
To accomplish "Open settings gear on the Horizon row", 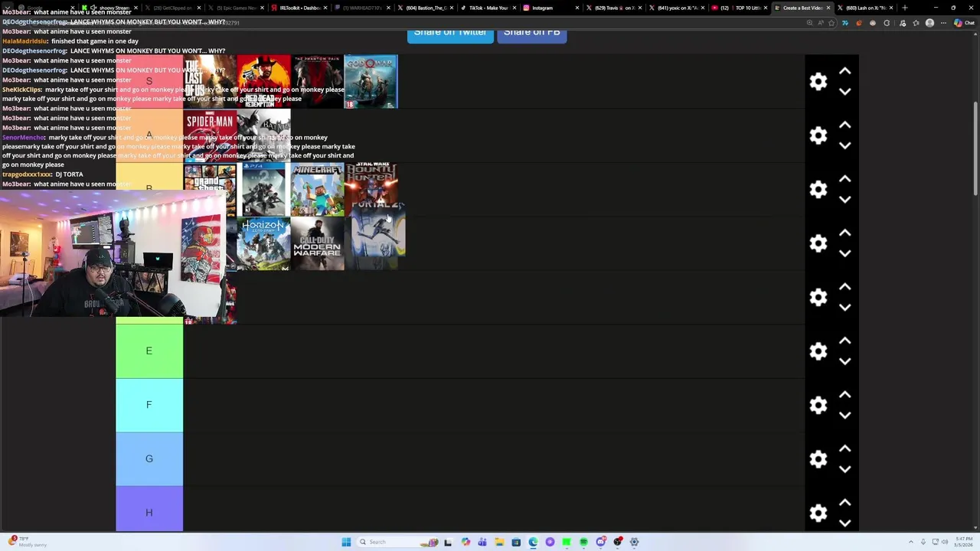I will coord(818,243).
